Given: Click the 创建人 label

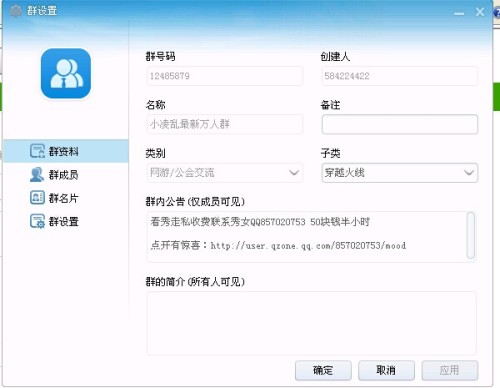Looking at the screenshot, I should point(335,56).
